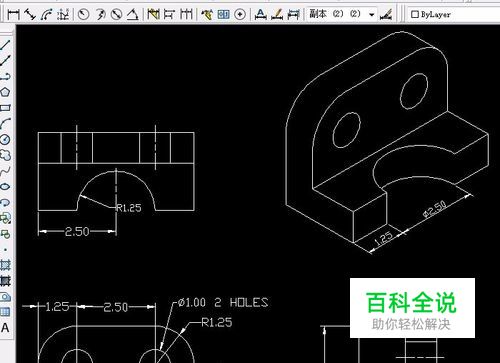Click the ByLayer color swatch box
The image size is (500, 363).
pyautogui.click(x=415, y=14)
